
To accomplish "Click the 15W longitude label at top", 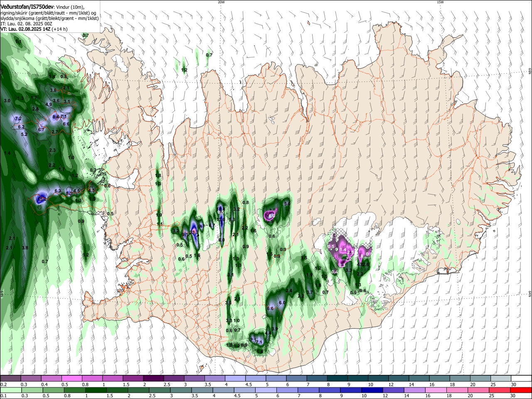I will (440, 2).
